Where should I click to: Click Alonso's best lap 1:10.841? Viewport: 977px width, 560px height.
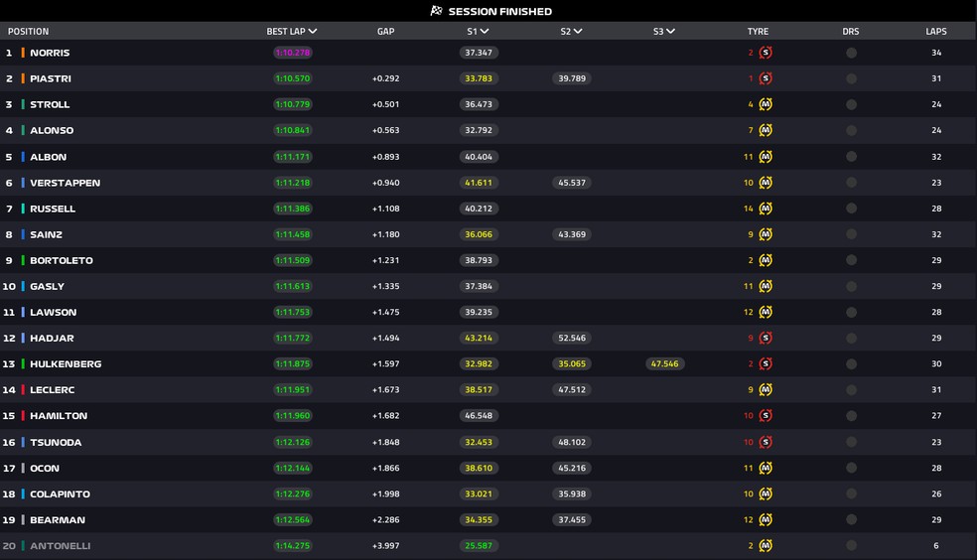[x=293, y=130]
